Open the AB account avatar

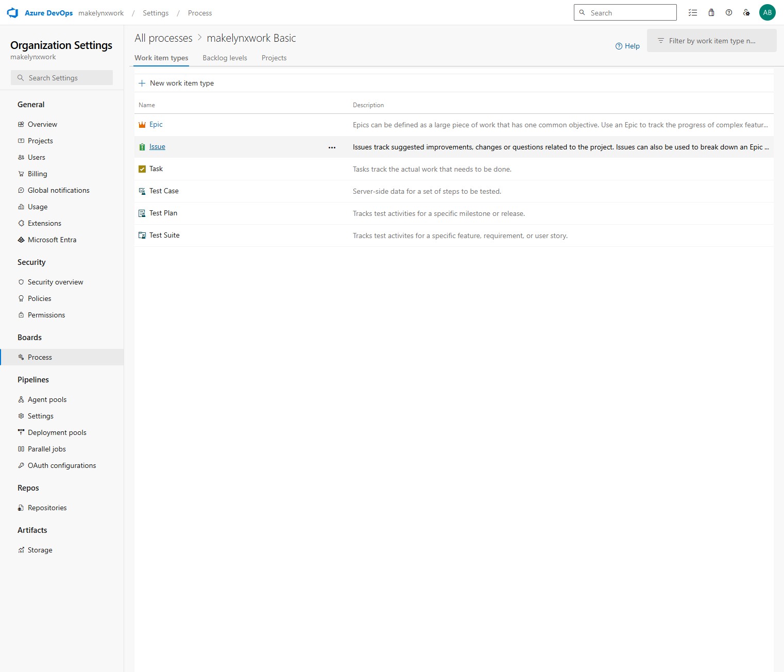click(x=768, y=13)
